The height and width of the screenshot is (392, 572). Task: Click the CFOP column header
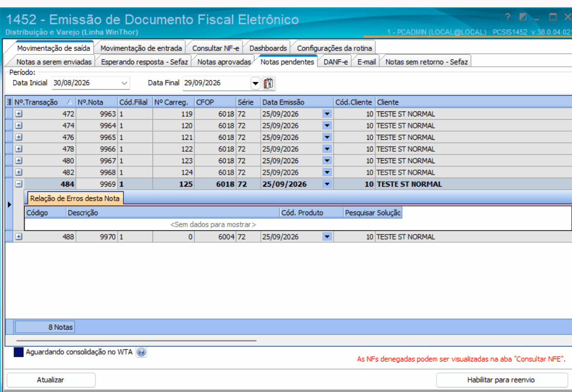coord(215,102)
